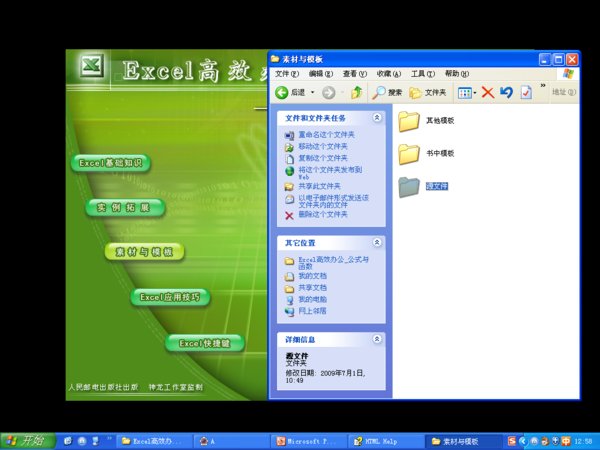
Task: Click the Excel快捷键 green button
Action: (x=205, y=343)
